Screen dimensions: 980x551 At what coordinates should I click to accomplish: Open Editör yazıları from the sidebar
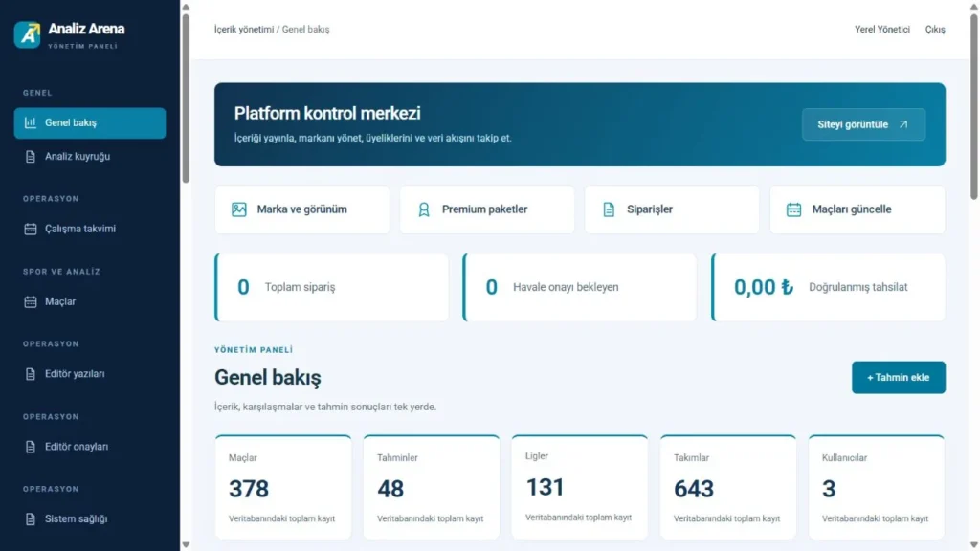click(x=90, y=374)
